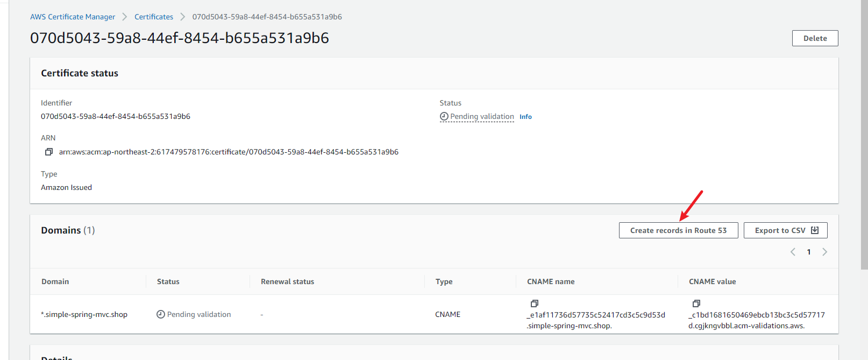The width and height of the screenshot is (868, 360).
Task: Click pending clock icon in domain row
Action: point(161,314)
